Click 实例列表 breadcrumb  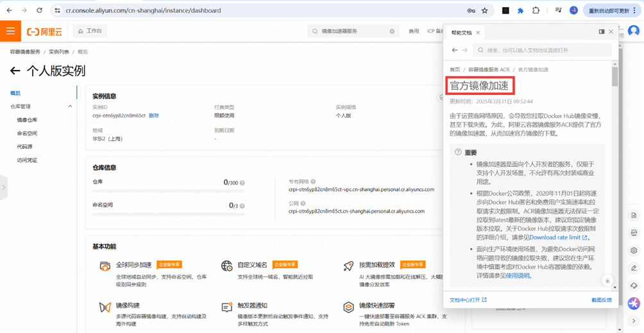pyautogui.click(x=59, y=52)
